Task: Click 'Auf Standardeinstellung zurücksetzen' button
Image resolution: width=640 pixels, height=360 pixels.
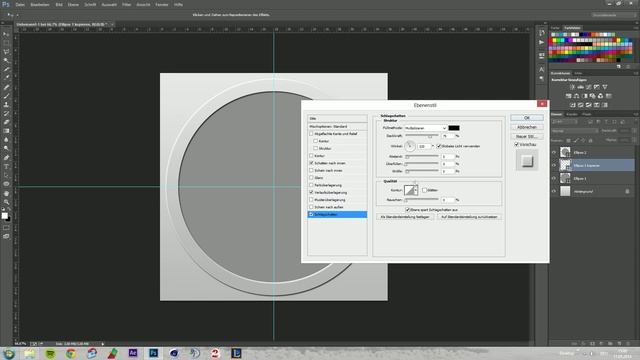Action: 469,217
